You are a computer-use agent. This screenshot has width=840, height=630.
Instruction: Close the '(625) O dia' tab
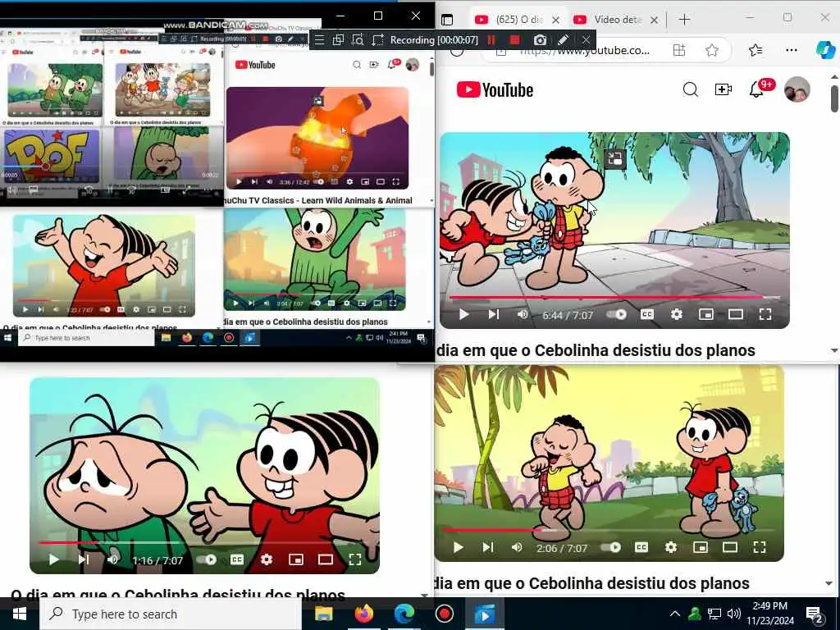[x=555, y=20]
